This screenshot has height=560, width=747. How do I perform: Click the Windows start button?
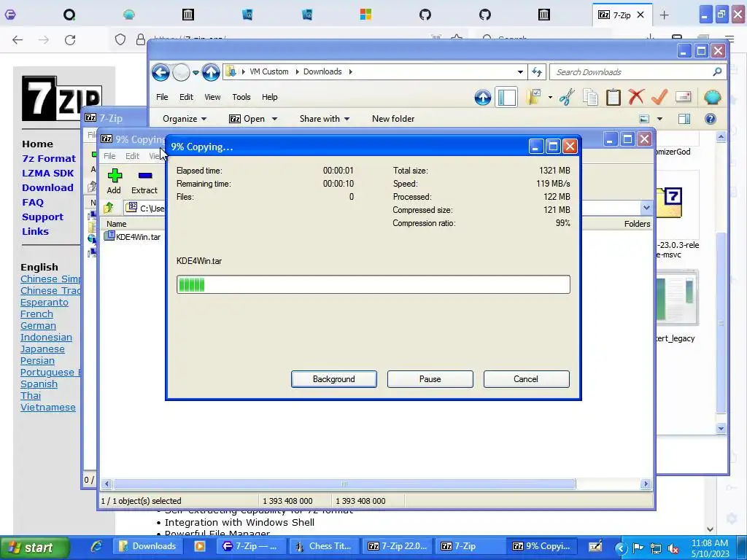pos(35,548)
